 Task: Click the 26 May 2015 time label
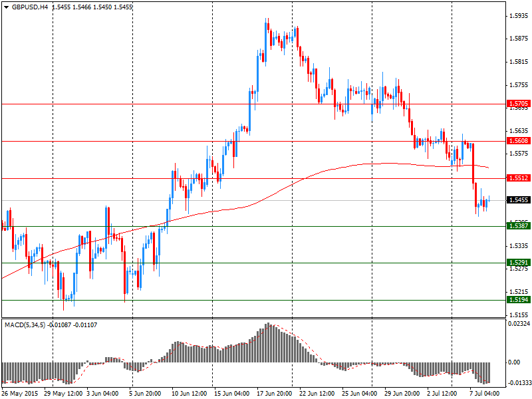20,394
